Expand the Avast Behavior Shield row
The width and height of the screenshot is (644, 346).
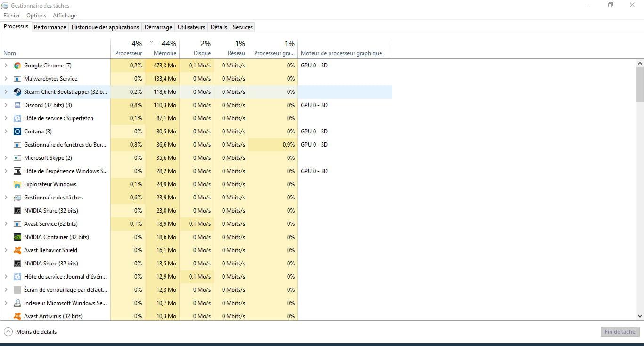pyautogui.click(x=6, y=250)
